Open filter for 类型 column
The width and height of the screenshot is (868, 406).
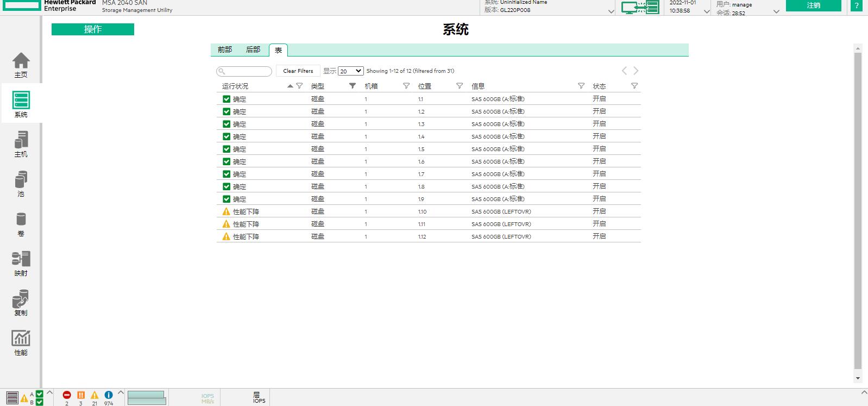pos(353,86)
